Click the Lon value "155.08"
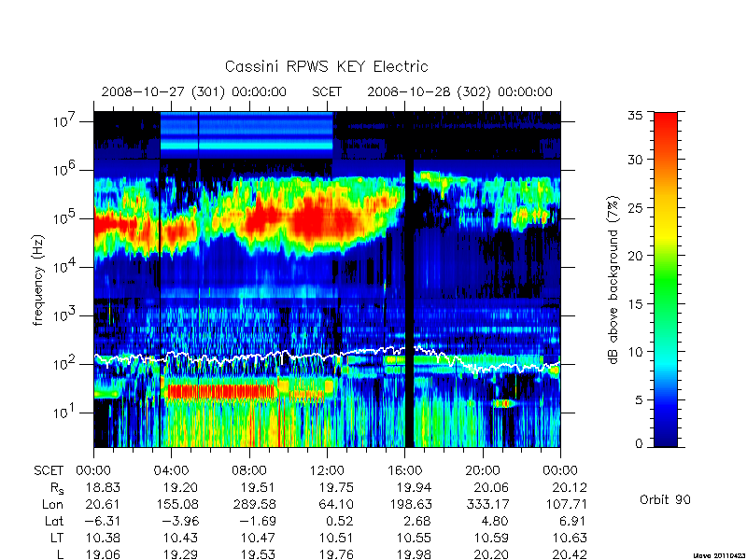747x560 pixels. [x=176, y=504]
